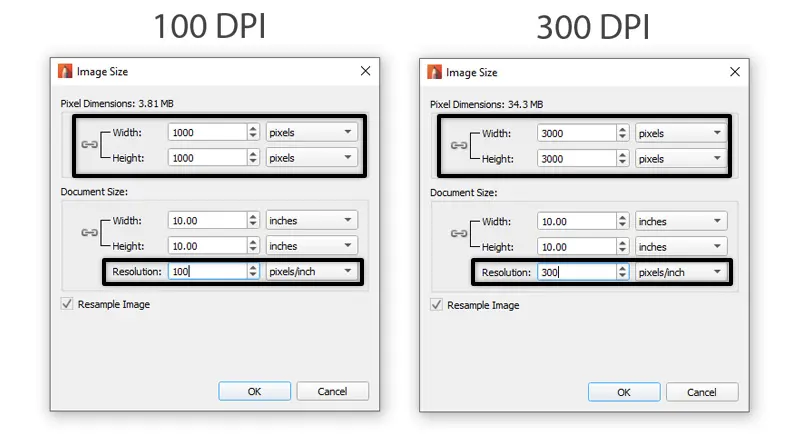Screen dimensions: 800x436
Task: Click the app icon in the 100 DPI dialog title bar
Action: pos(65,71)
